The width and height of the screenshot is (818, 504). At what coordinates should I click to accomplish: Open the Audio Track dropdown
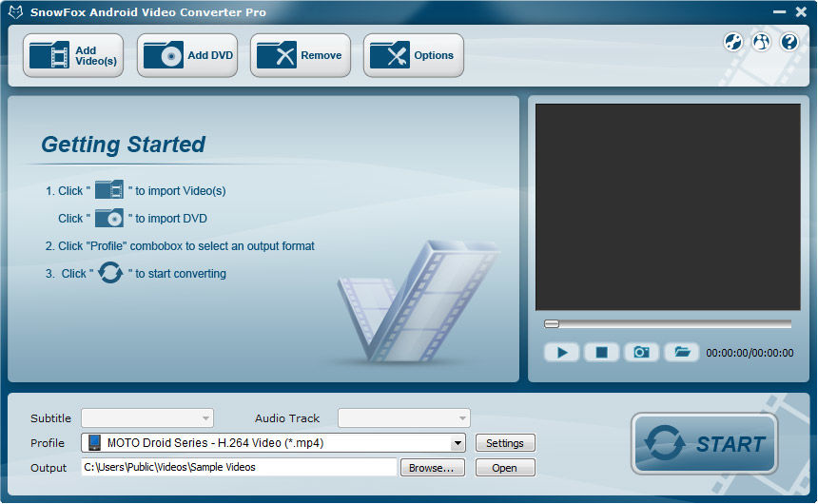404,417
